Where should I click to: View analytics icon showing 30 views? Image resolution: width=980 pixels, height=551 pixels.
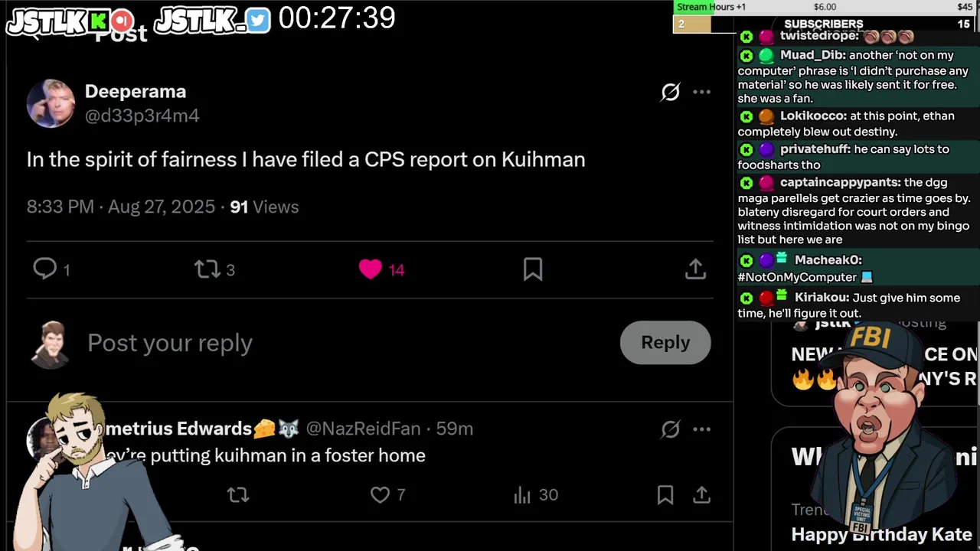click(522, 495)
